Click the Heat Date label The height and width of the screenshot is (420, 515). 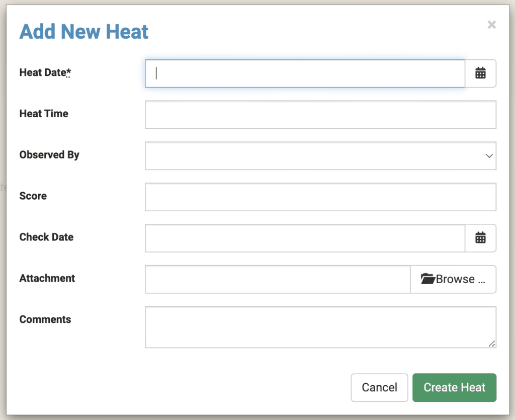pyautogui.click(x=44, y=72)
